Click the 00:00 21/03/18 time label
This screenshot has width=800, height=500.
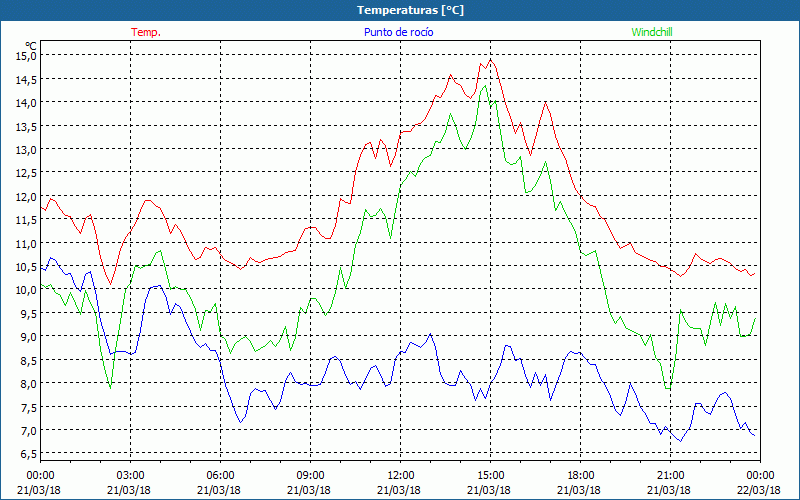pyautogui.click(x=39, y=483)
